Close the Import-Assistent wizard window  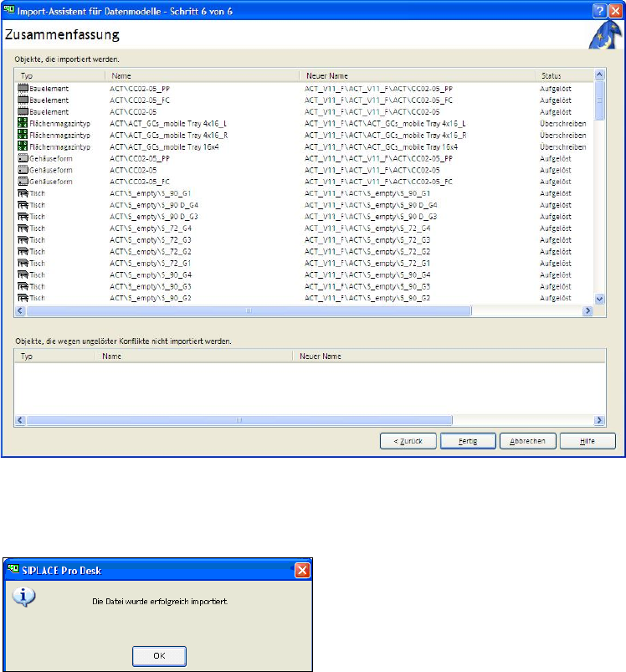tap(616, 11)
